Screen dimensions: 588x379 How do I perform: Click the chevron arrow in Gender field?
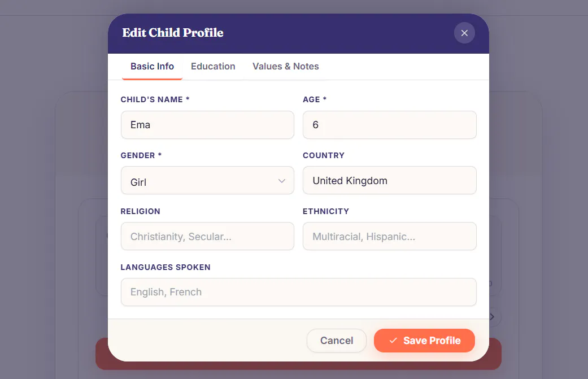click(x=282, y=181)
